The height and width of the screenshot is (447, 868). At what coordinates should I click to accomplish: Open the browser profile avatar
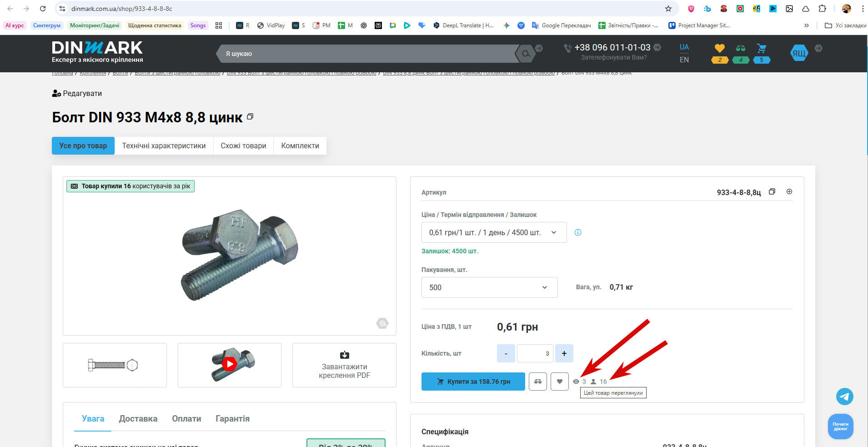(847, 9)
